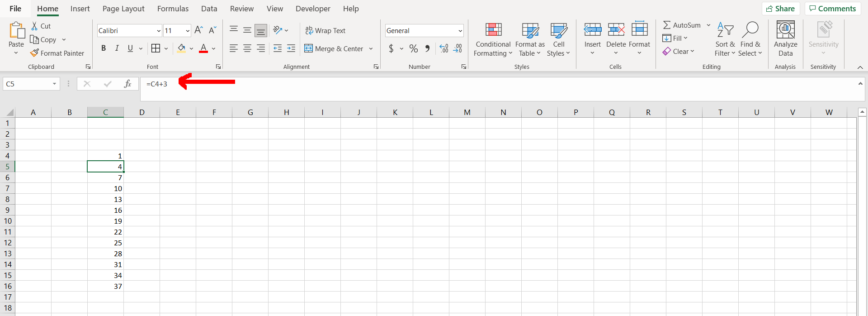Click the Format Painter brush icon
This screenshot has height=316, width=868.
34,53
